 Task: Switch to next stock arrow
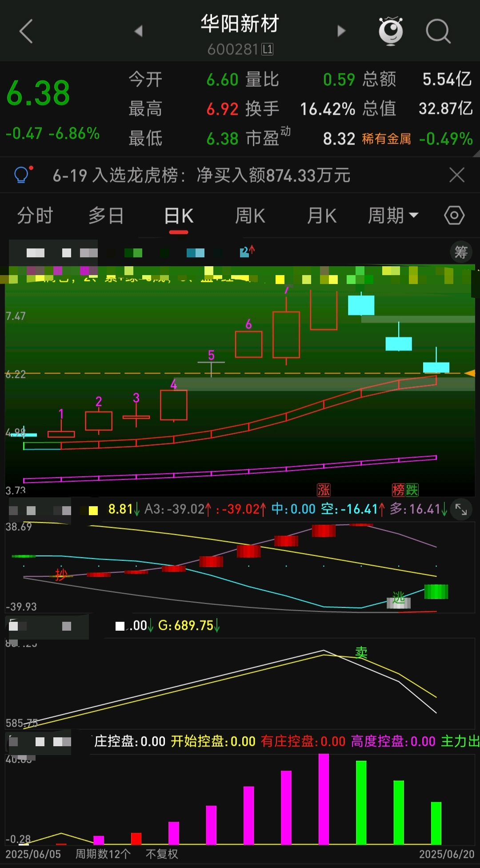pyautogui.click(x=341, y=31)
